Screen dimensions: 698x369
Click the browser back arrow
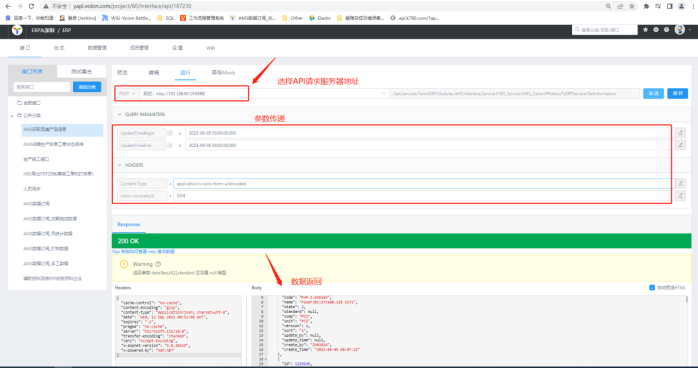[8, 6]
